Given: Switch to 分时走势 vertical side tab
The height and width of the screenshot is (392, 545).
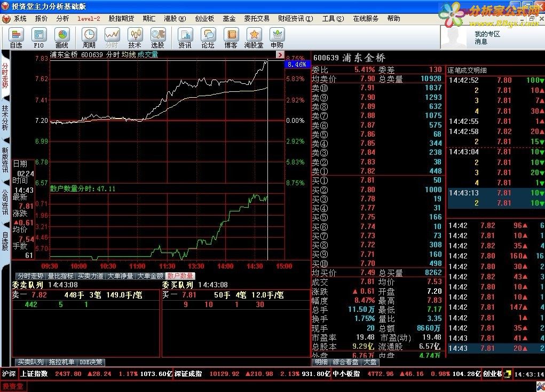Looking at the screenshot, I should coord(5,76).
